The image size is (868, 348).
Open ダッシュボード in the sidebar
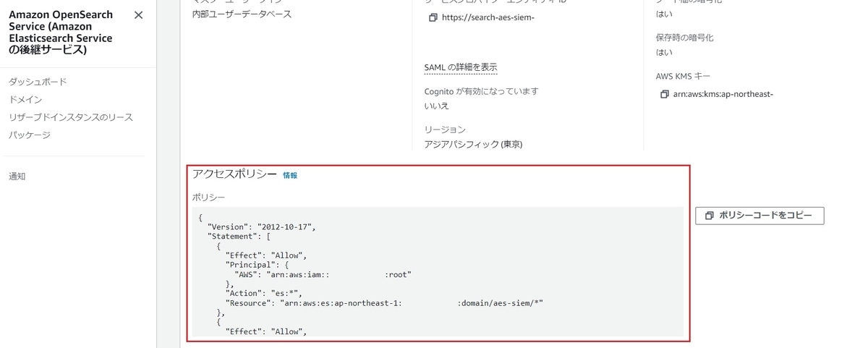click(38, 82)
